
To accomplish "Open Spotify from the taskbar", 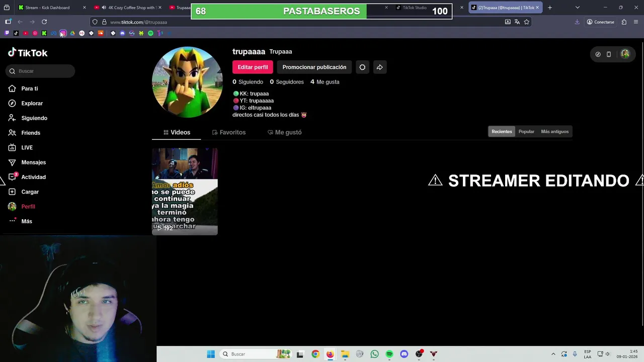I will coord(389,354).
